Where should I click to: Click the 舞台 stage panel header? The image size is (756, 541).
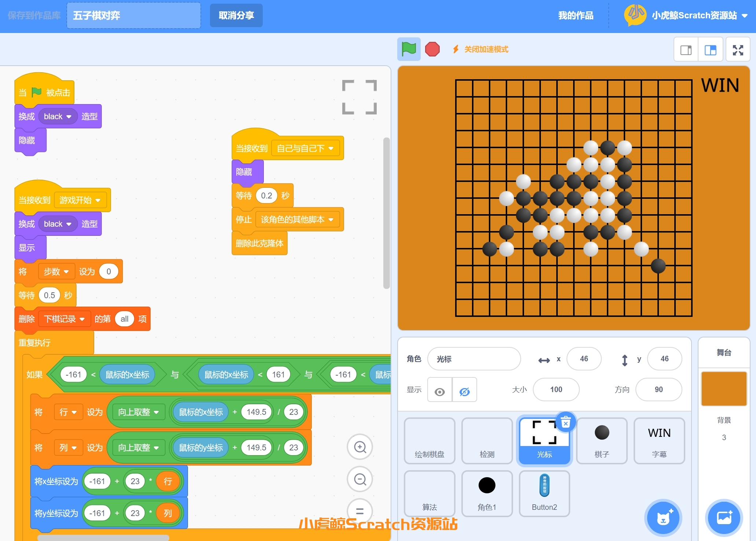click(x=724, y=353)
